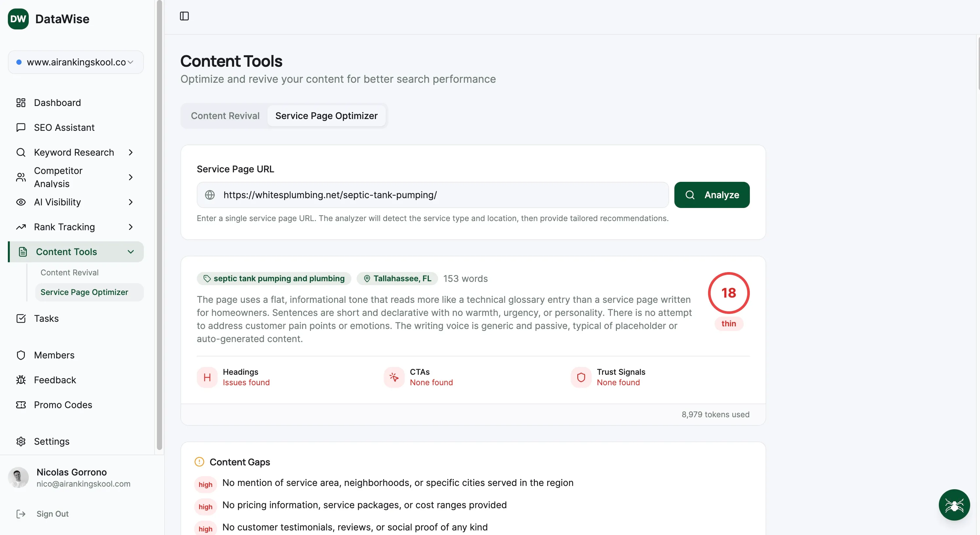Select Service Page Optimizer under Content Tools
980x535 pixels.
pos(84,292)
